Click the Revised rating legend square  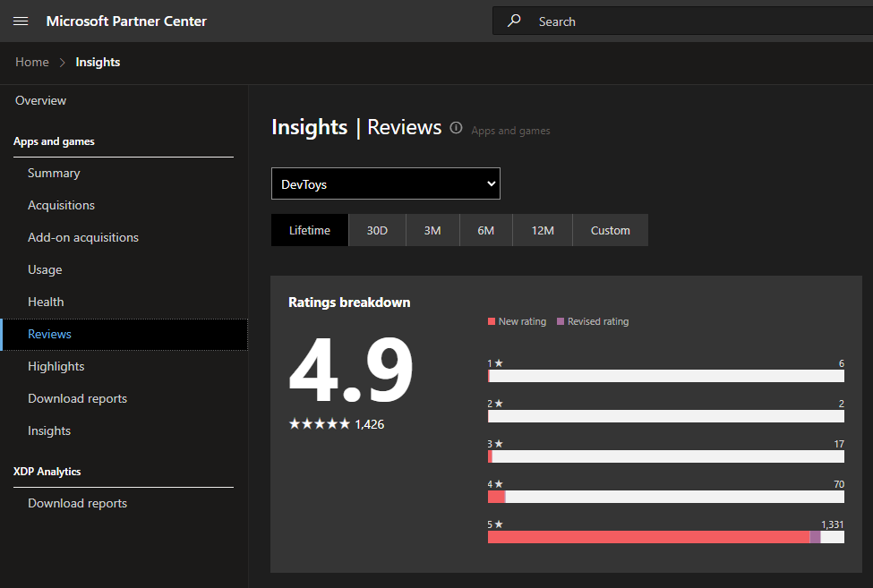(560, 321)
